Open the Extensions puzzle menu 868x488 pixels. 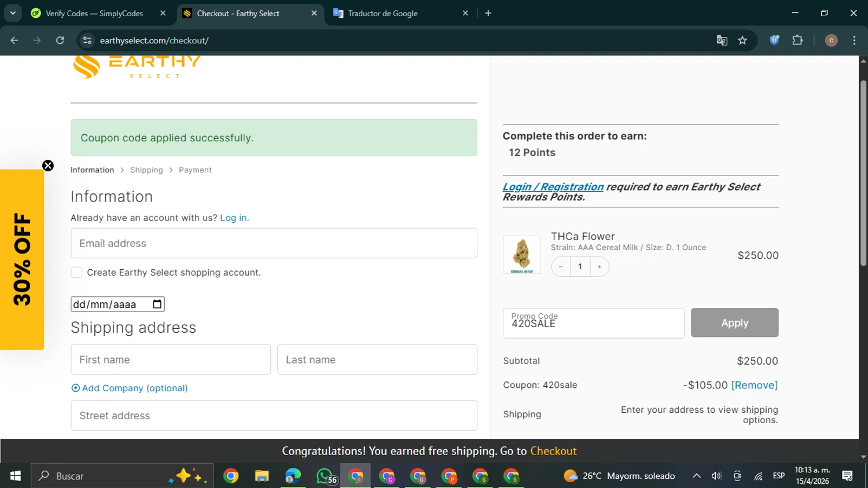coord(797,41)
